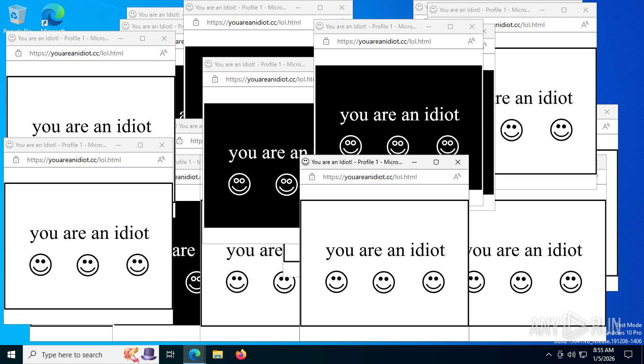Maximize the black three-smiley window

pos(450,27)
